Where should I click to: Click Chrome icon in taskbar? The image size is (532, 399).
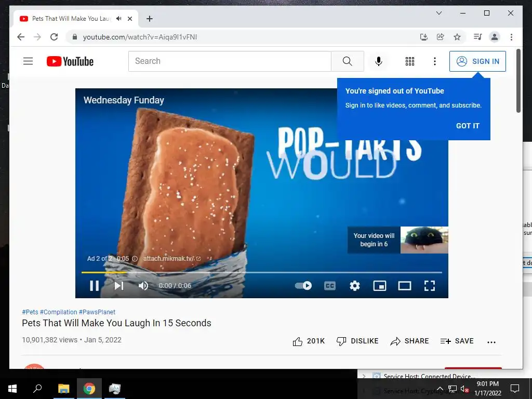tap(89, 389)
